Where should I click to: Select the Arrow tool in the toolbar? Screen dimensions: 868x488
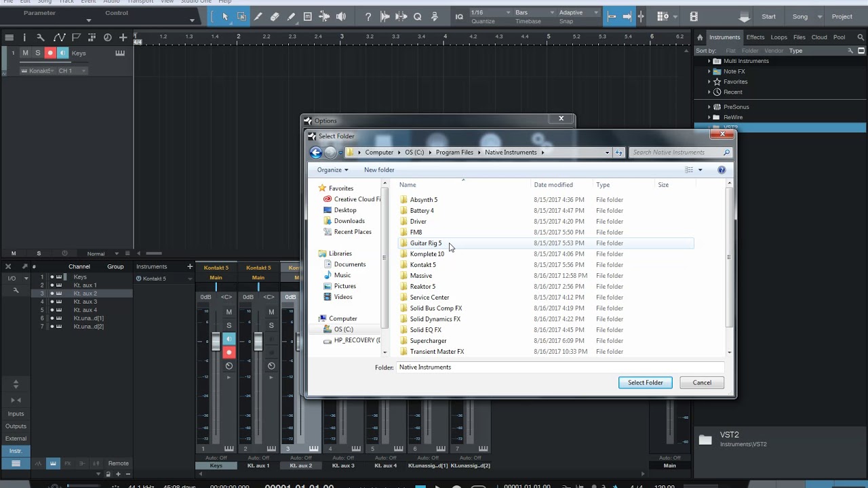225,16
